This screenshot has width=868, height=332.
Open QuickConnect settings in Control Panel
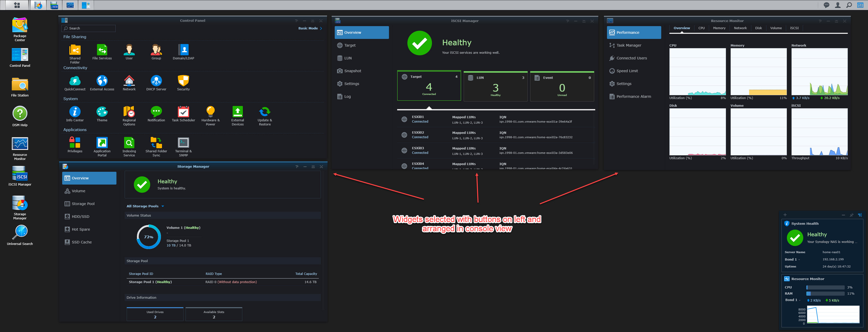pyautogui.click(x=75, y=81)
